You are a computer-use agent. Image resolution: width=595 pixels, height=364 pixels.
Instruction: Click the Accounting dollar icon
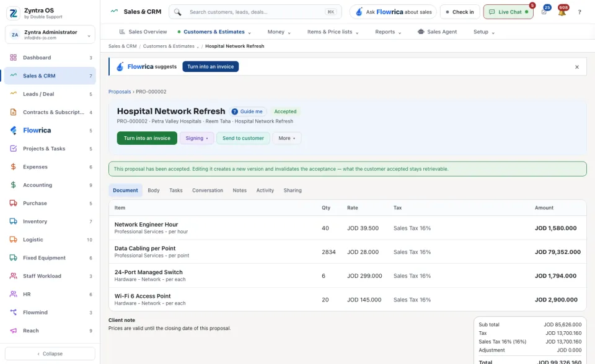tap(13, 185)
